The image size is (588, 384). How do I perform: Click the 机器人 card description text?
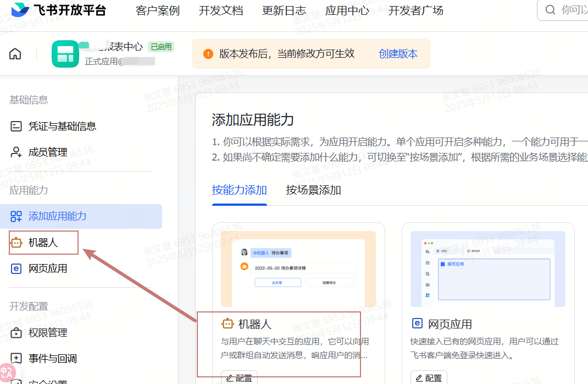tap(295, 348)
